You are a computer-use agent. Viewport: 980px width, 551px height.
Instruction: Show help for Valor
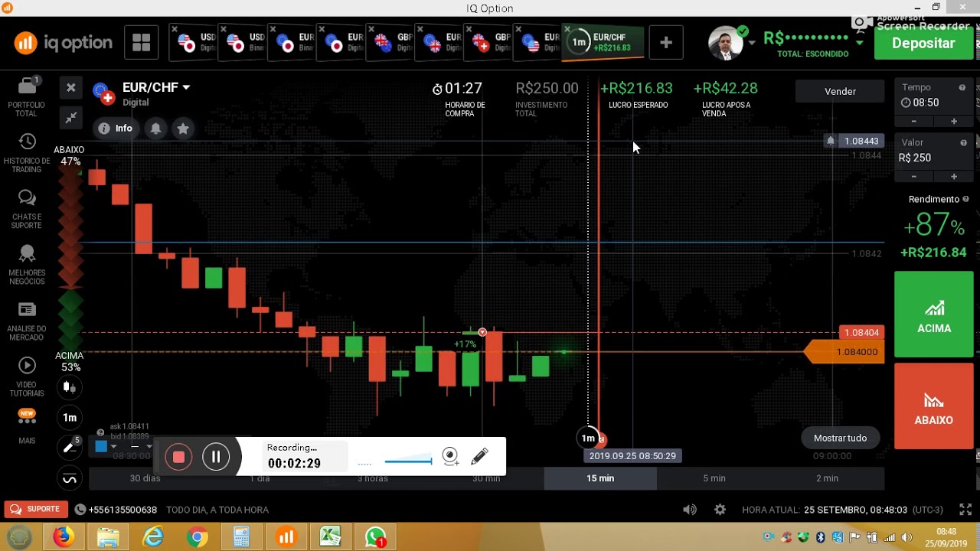pos(962,142)
